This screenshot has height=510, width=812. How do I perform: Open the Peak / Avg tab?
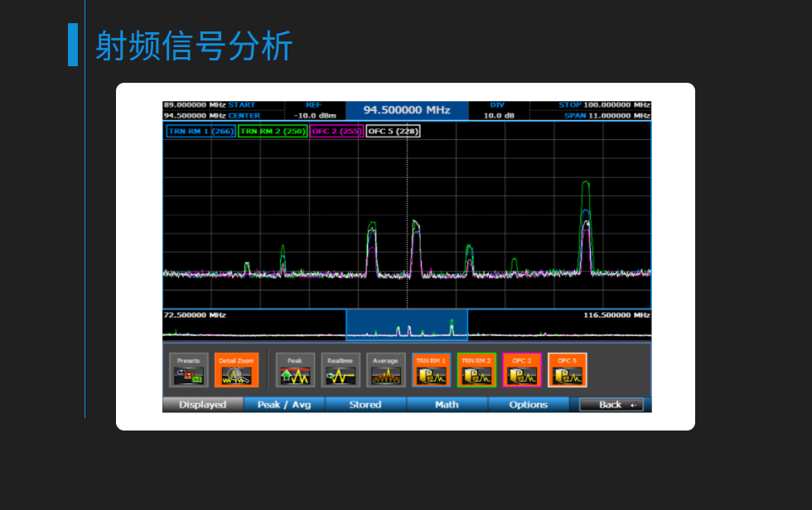pyautogui.click(x=284, y=405)
